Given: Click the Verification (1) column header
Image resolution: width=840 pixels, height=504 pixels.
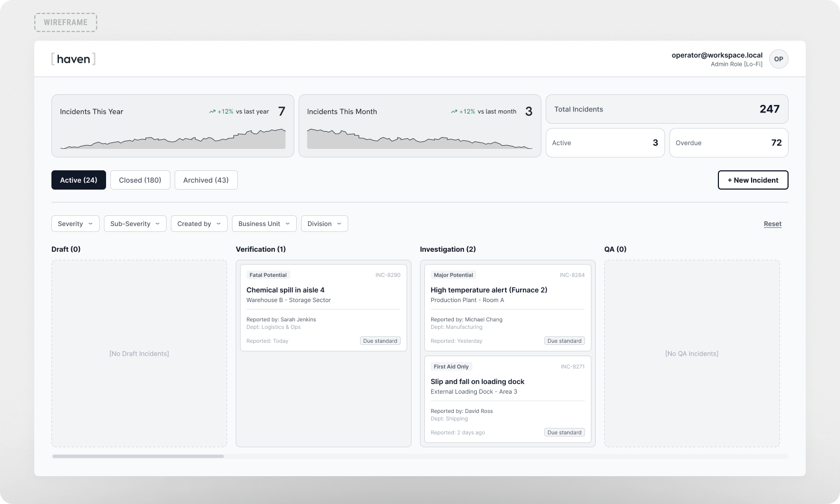Looking at the screenshot, I should click(261, 249).
